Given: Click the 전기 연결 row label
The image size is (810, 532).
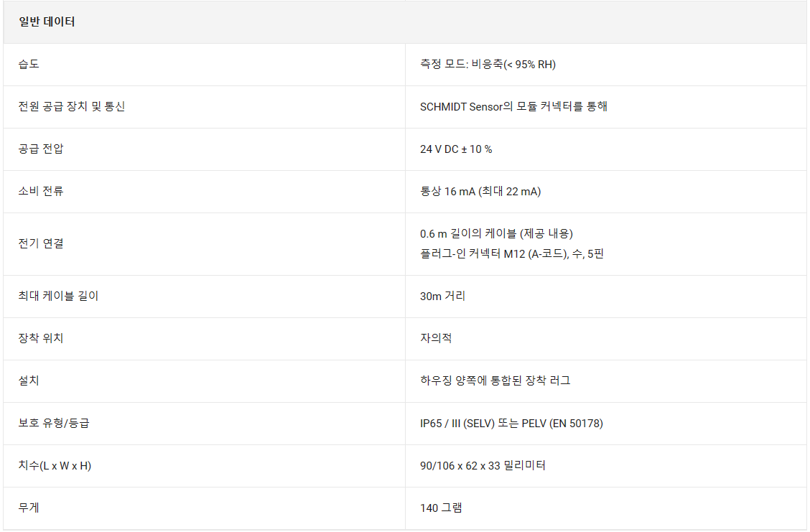Looking at the screenshot, I should point(41,244).
